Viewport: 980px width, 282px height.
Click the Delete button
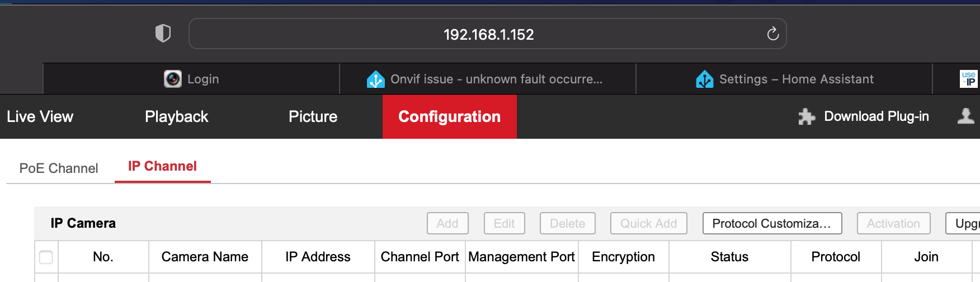point(568,223)
